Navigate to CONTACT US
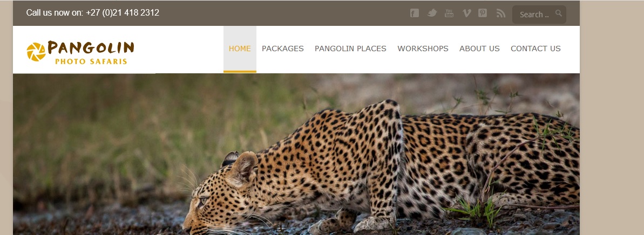 (x=535, y=49)
